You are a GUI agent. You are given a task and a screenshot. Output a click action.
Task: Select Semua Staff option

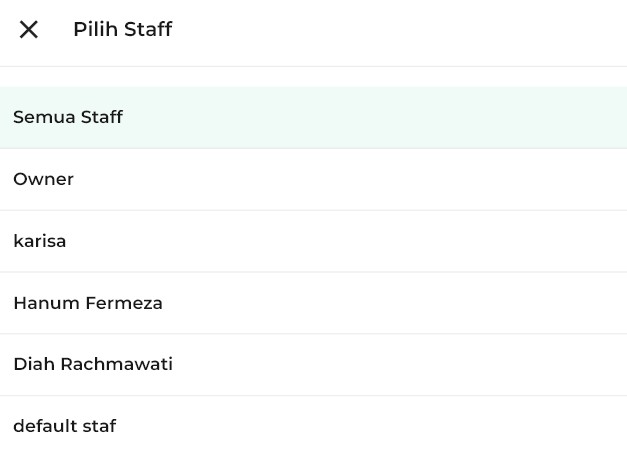[68, 117]
